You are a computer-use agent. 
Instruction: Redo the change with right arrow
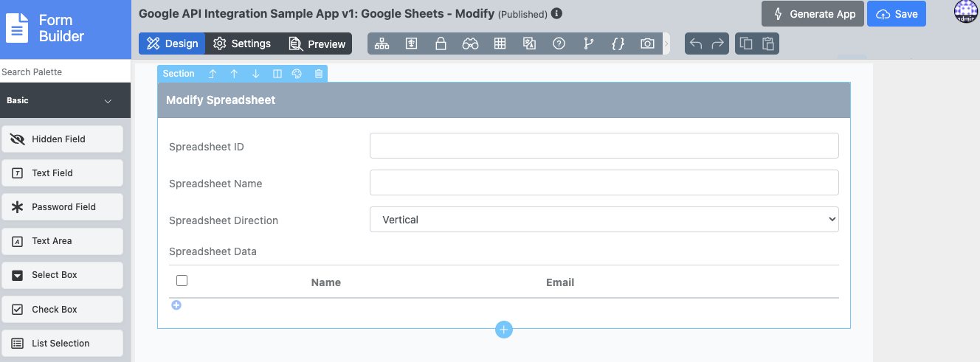tap(717, 43)
